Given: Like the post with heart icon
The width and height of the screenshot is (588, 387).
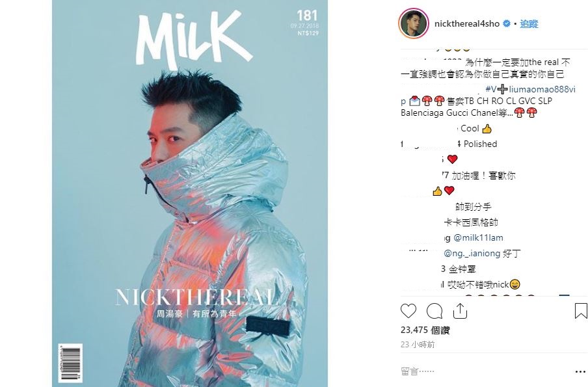Looking at the screenshot, I should coord(408,312).
